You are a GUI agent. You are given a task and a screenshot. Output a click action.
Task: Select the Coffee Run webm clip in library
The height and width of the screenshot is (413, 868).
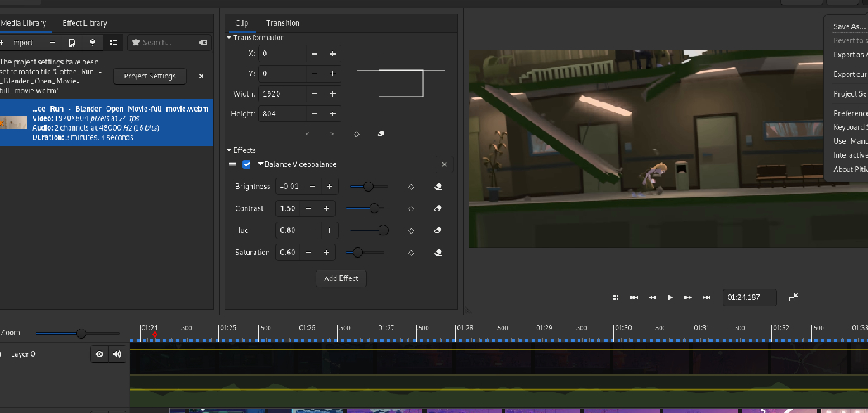107,123
